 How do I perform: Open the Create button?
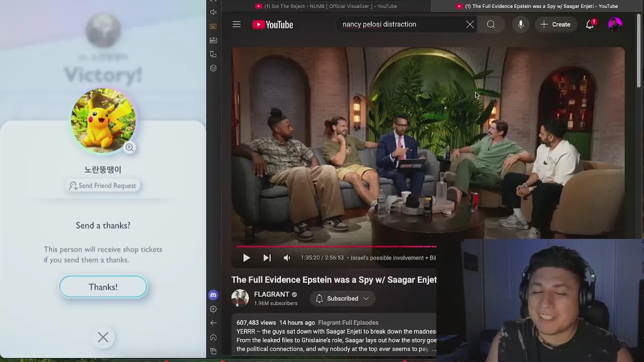point(555,24)
